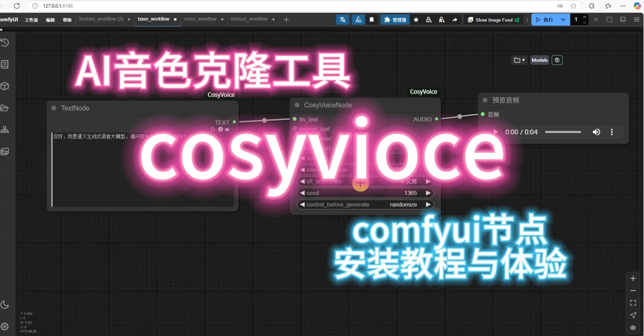Viewport: 644px width, 336px height.
Task: Click the TEXT output socket
Action: [234, 122]
